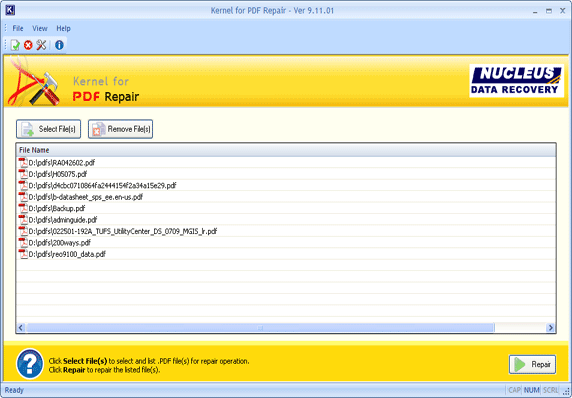Click the Remove File(s) button
This screenshot has height=398, width=572.
(120, 129)
